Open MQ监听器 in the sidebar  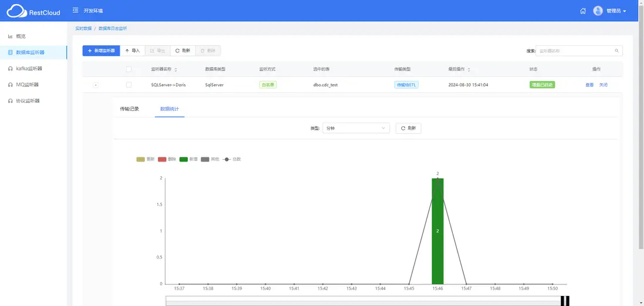[x=33, y=85]
